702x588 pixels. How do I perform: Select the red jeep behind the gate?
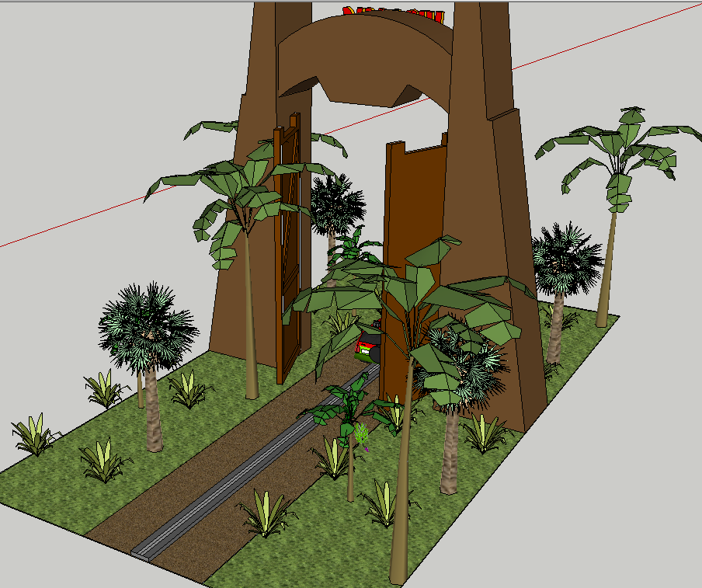tap(368, 346)
